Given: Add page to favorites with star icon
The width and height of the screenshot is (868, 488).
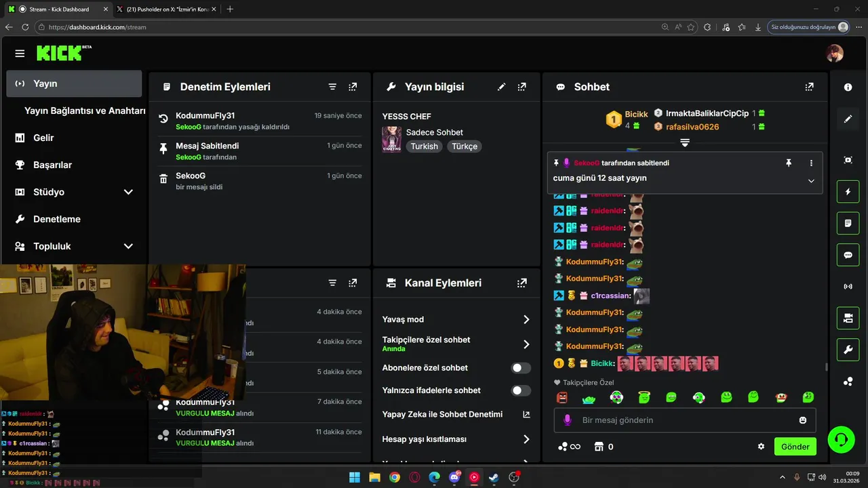Looking at the screenshot, I should click(691, 27).
